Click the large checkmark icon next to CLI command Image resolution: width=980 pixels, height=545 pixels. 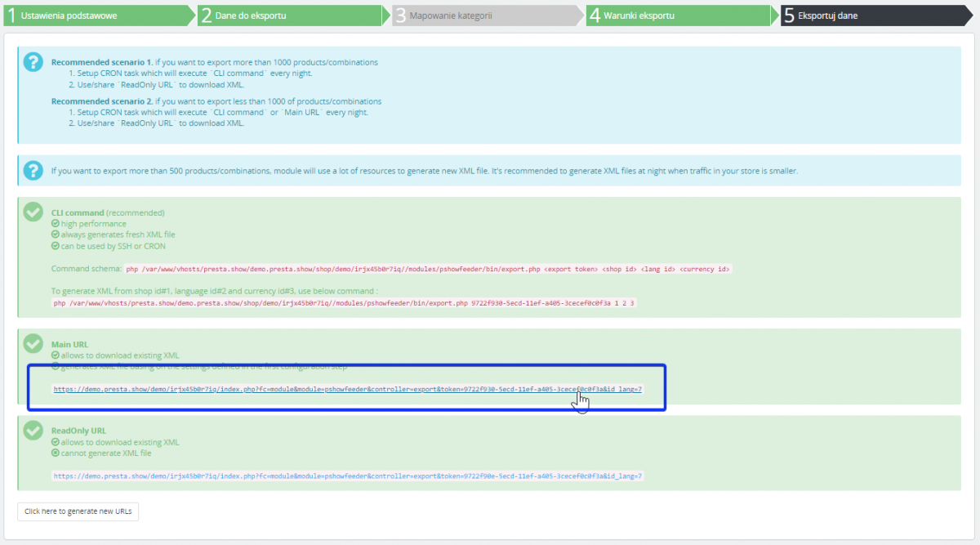[33, 212]
